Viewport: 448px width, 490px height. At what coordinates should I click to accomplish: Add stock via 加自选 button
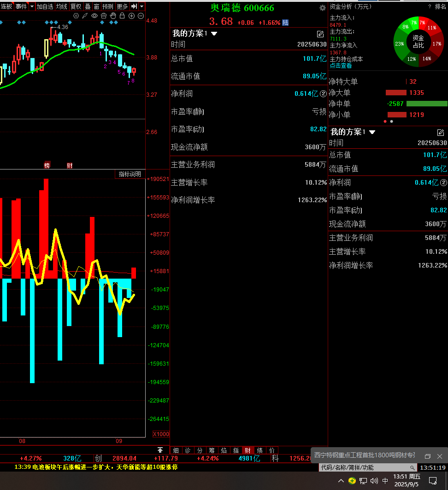(45, 6)
